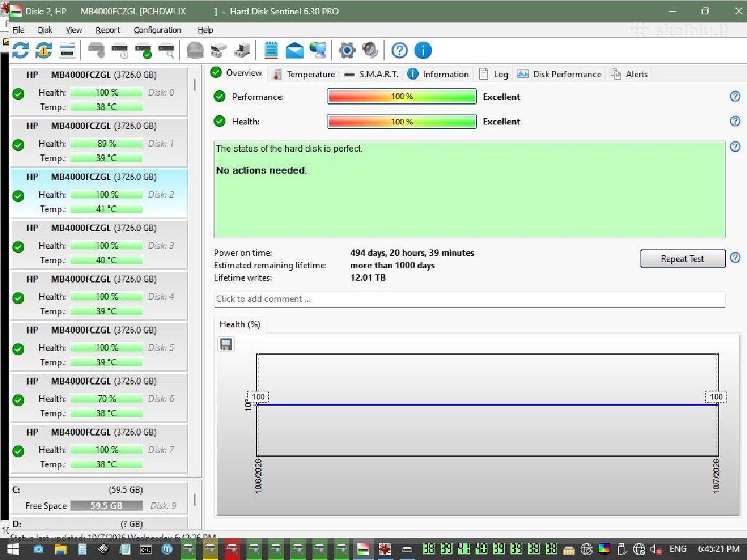Image resolution: width=747 pixels, height=560 pixels.
Task: Click the help icon beside Repeat Test
Action: [735, 258]
